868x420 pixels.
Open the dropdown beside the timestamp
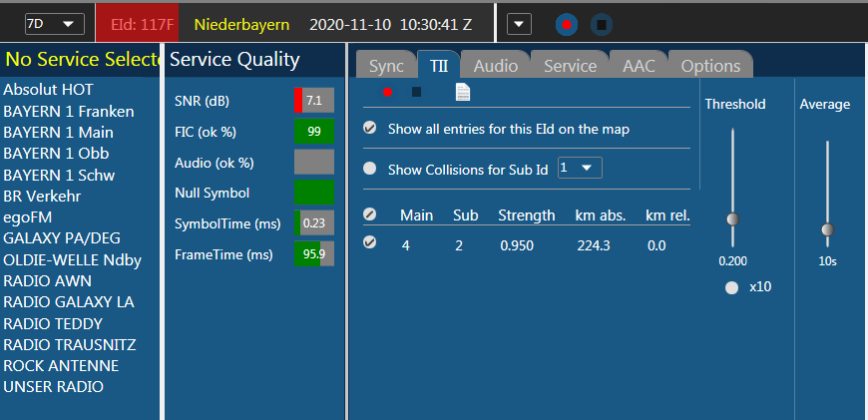point(520,23)
